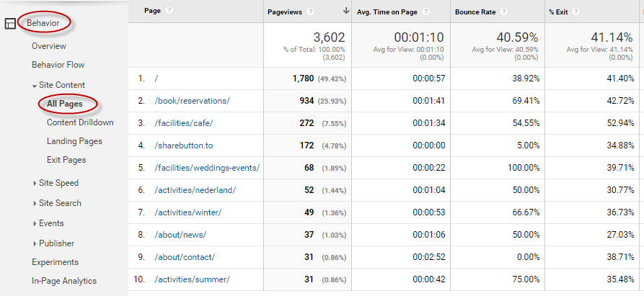This screenshot has width=644, height=296.
Task: Expand the Publisher section
Action: (35, 244)
